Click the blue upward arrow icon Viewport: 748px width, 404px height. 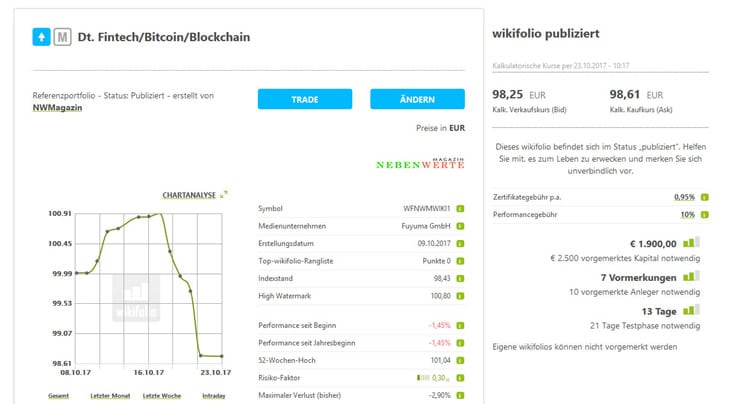(42, 37)
